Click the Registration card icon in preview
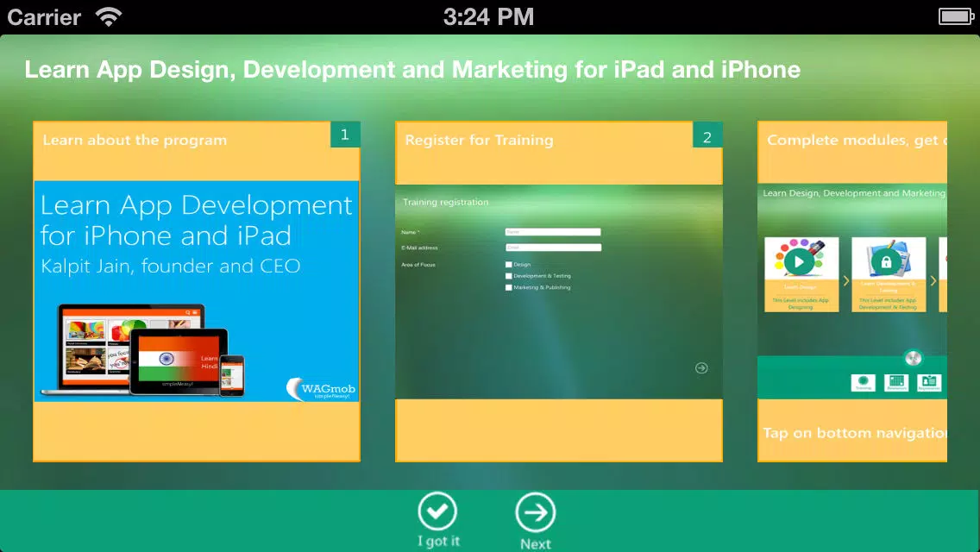Image resolution: width=980 pixels, height=552 pixels. pos(929,382)
